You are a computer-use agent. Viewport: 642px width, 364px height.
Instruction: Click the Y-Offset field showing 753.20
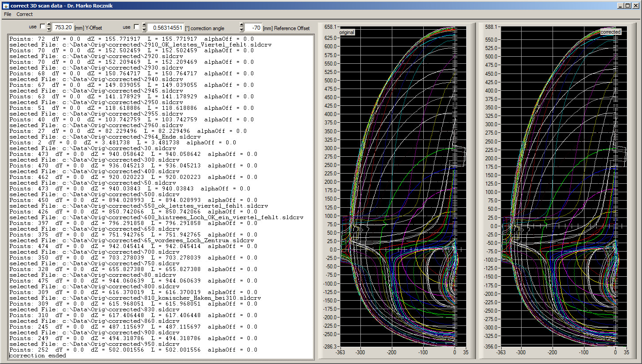pos(62,27)
